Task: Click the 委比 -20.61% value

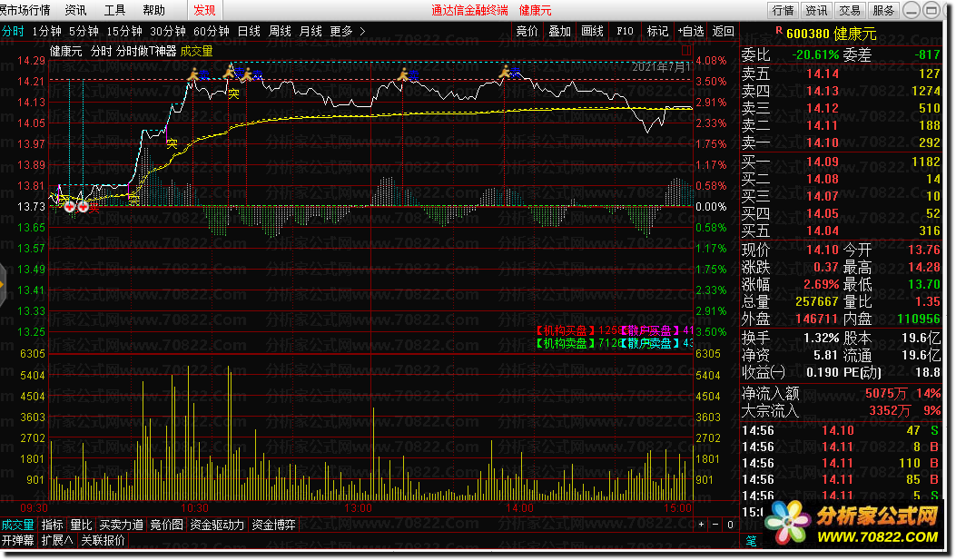Action: point(816,54)
